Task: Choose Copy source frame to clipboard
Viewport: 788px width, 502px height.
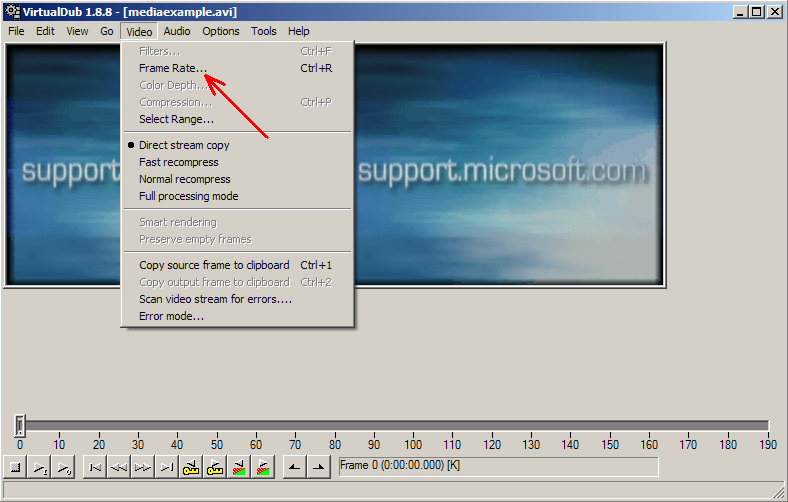Action: 237,265
